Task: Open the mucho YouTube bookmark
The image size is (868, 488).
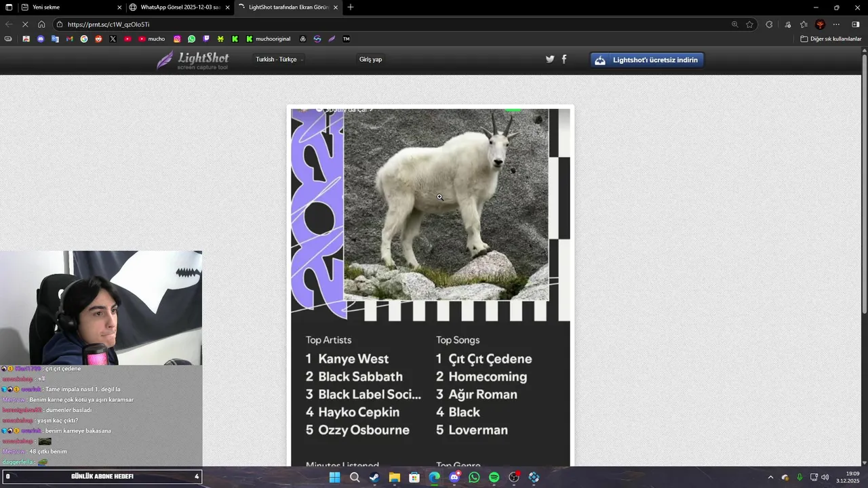Action: (x=151, y=39)
